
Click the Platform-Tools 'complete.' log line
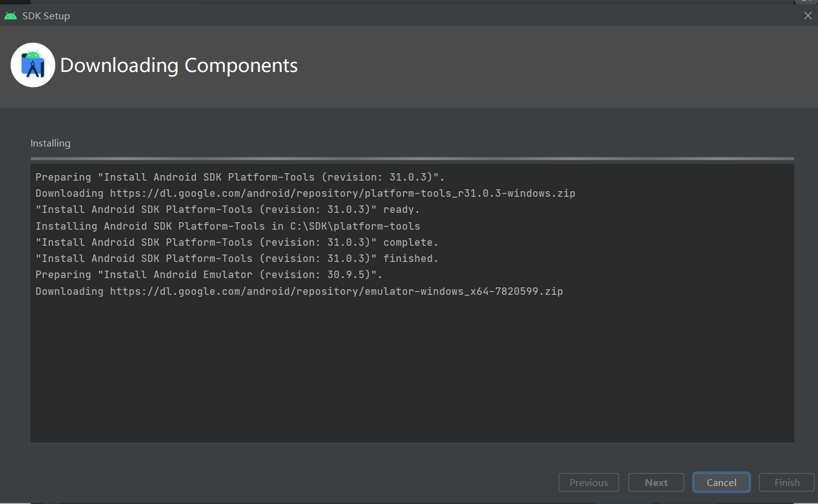(237, 242)
